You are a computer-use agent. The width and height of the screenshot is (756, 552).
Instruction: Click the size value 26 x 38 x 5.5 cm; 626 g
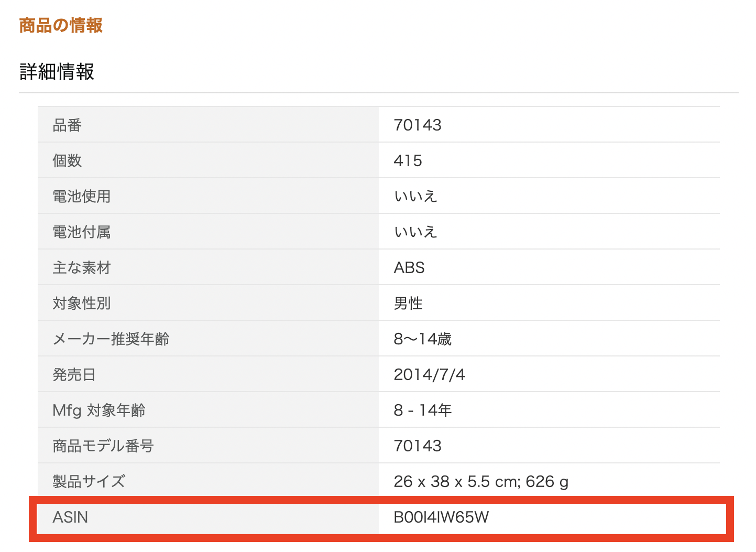click(481, 481)
